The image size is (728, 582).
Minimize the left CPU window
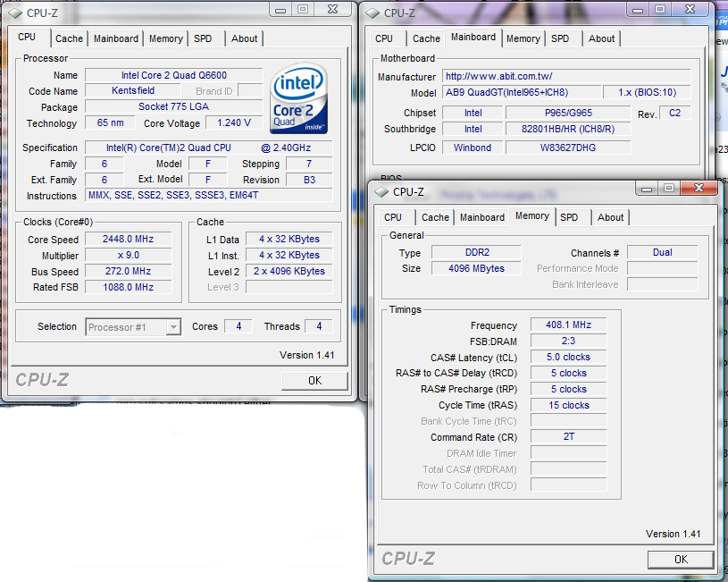click(x=280, y=10)
